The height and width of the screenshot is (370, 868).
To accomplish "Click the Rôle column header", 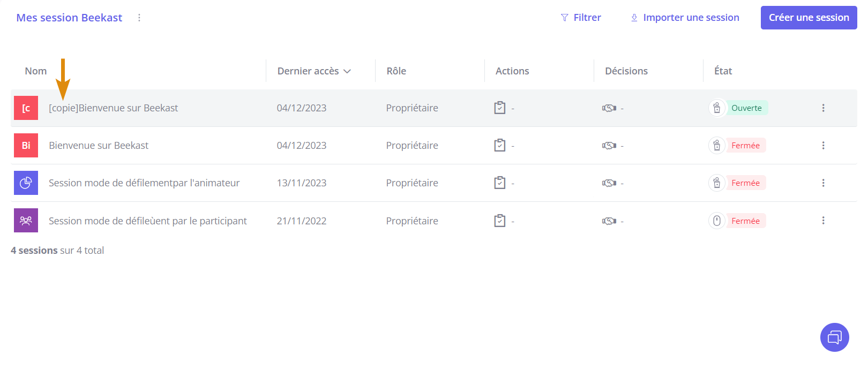I will (396, 71).
